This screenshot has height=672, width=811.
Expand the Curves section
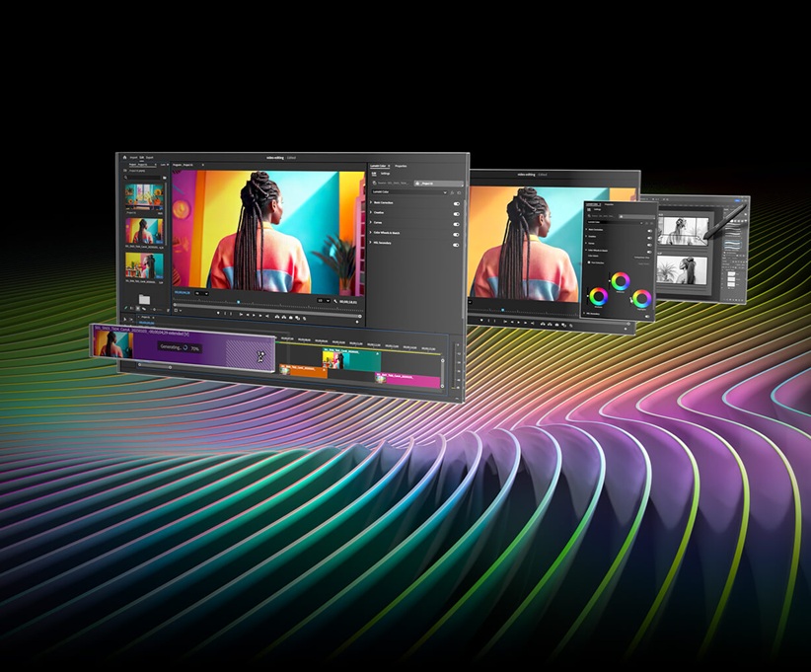click(x=370, y=222)
